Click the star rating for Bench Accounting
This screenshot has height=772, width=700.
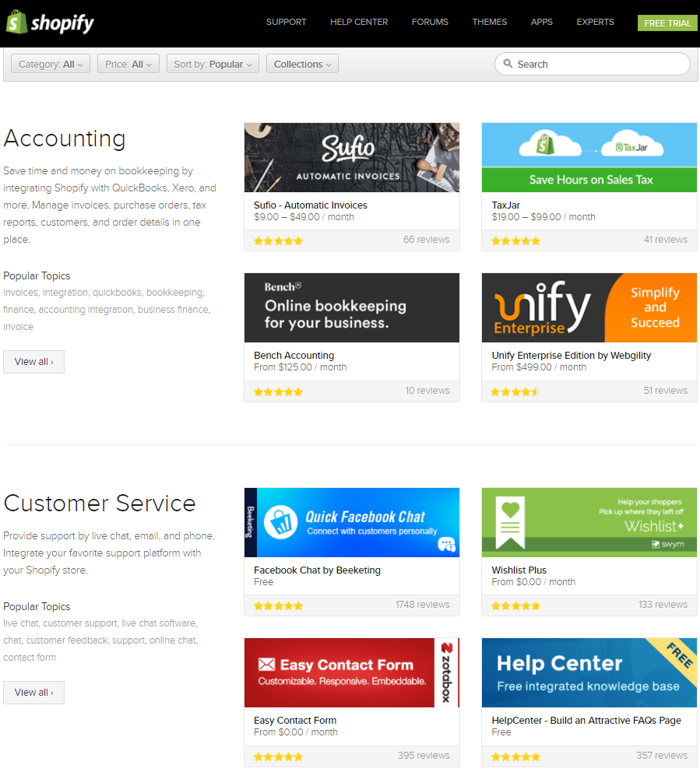278,392
